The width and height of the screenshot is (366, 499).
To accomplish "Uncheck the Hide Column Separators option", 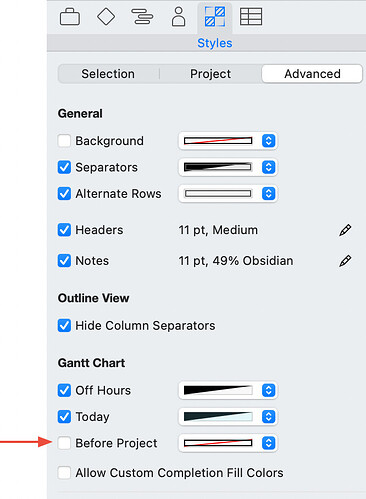I will click(64, 325).
